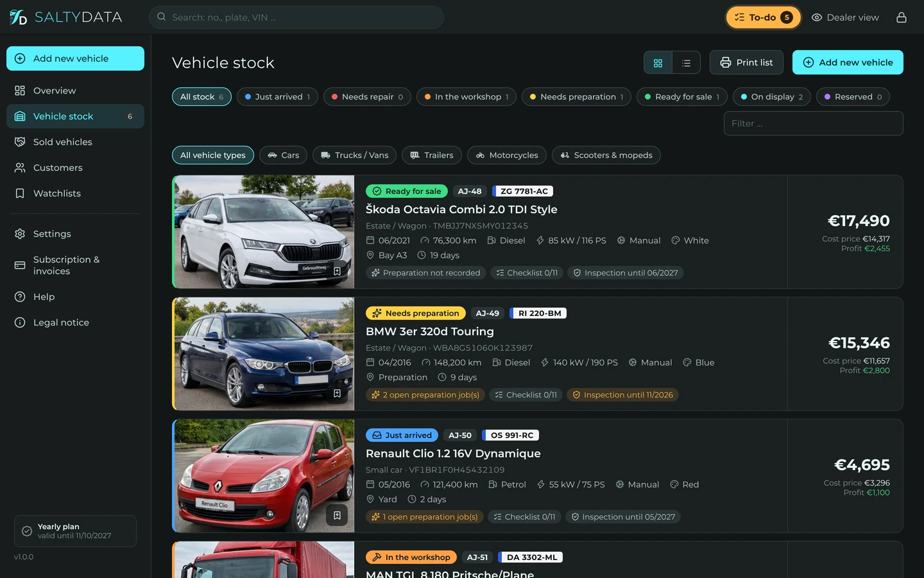Switch to list view layout
Screen dimensions: 924x578
686,63
